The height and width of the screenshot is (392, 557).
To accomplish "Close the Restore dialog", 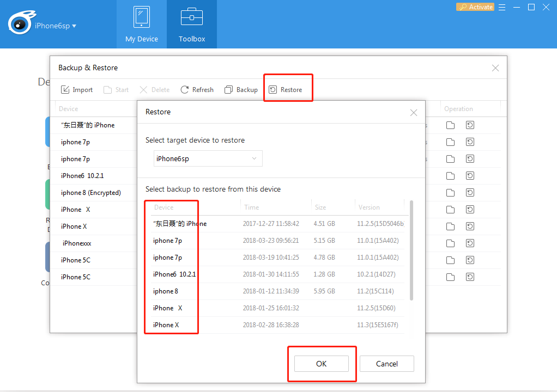I will (414, 113).
